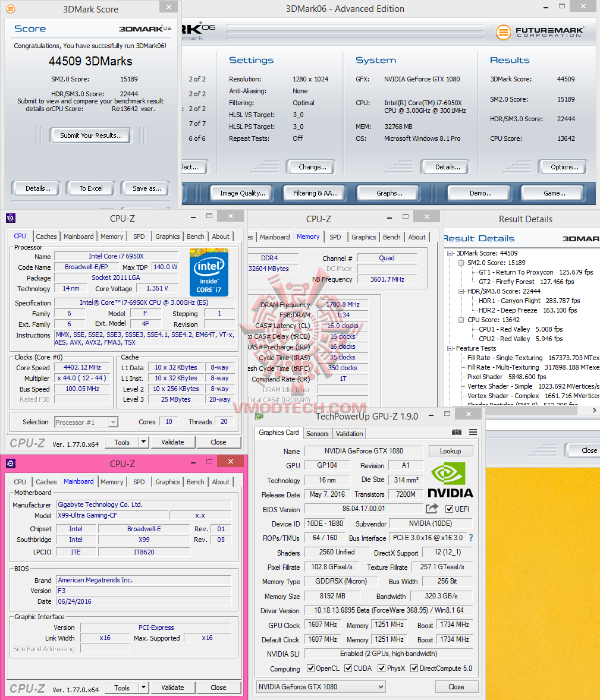
Task: Click Submit Your Results button
Action: [x=91, y=135]
